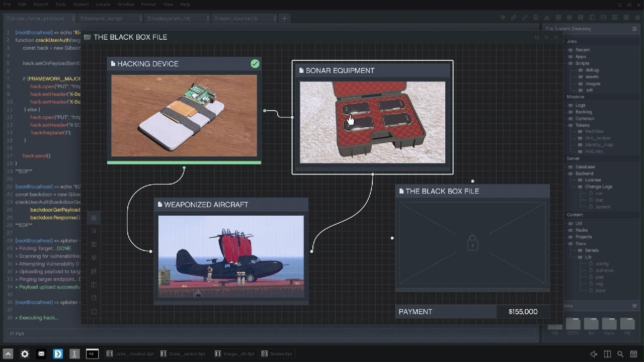Expand the taskbar up-arrow button

(8, 354)
